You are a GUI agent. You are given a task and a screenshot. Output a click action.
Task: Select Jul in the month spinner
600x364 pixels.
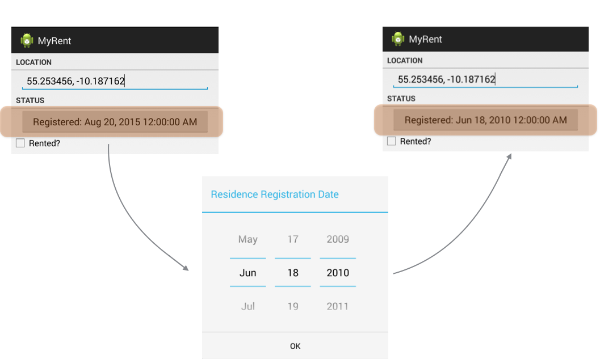[x=247, y=306]
